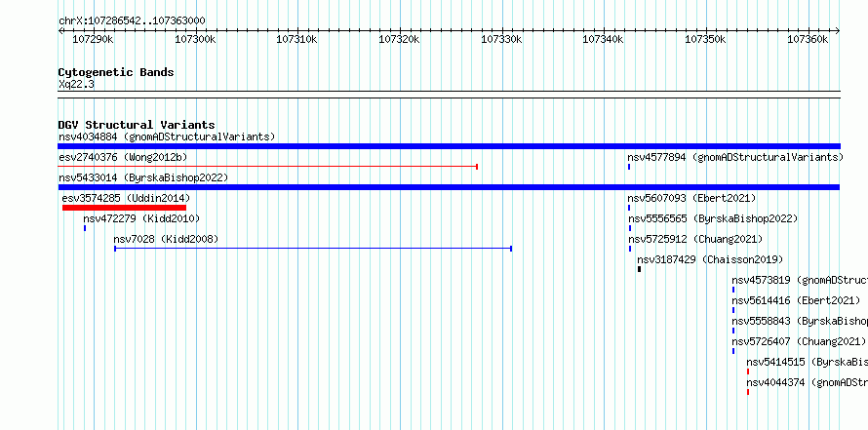The height and width of the screenshot is (430, 868).
Task: Click the blue marker below nsv5607093
Action: click(x=629, y=208)
